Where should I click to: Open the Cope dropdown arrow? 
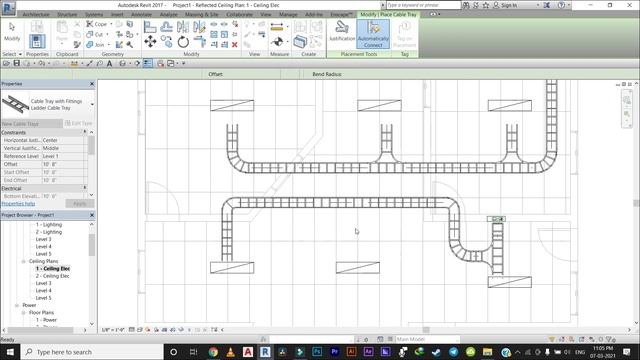(x=111, y=24)
